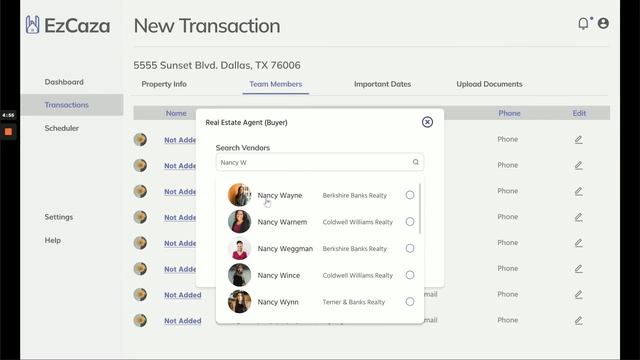The height and width of the screenshot is (360, 640).
Task: Open Dashboard in the sidebar
Action: (x=64, y=82)
